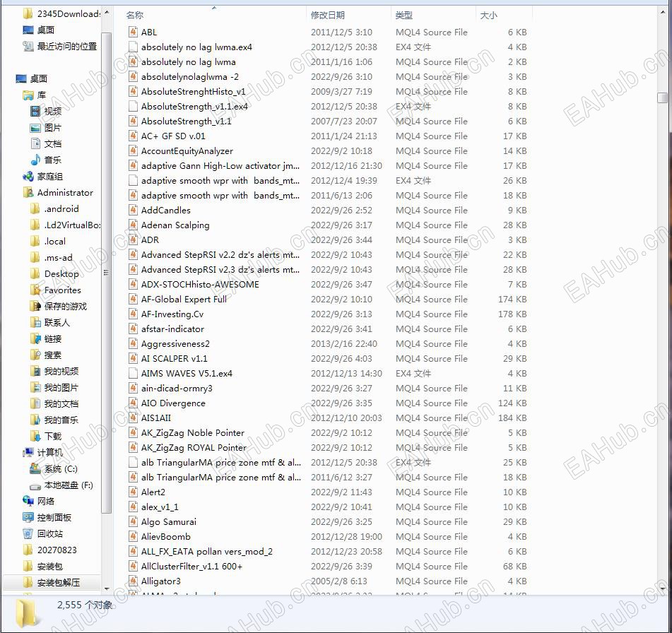Select file AF-Investing.Cv

(172, 314)
